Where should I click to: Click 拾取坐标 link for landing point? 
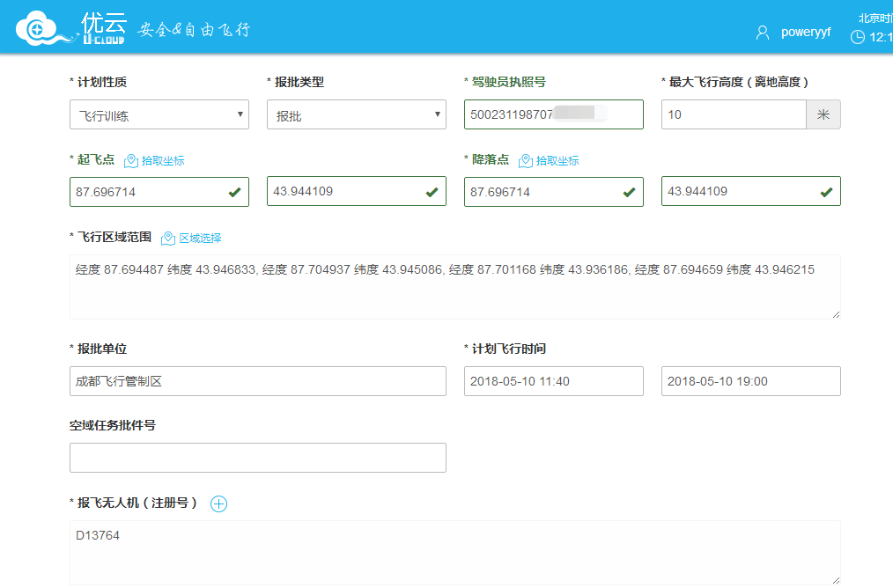point(557,161)
